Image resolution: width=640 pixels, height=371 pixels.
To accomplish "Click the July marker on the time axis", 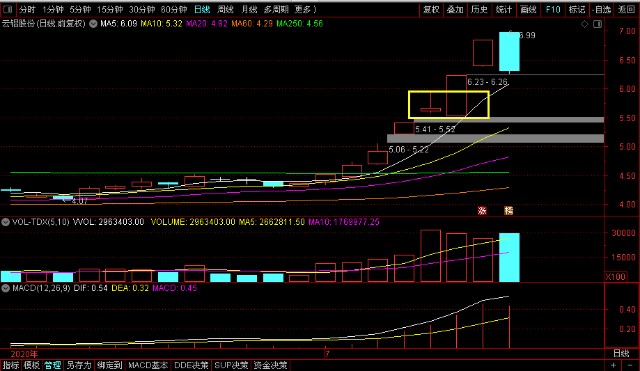I will [x=327, y=354].
